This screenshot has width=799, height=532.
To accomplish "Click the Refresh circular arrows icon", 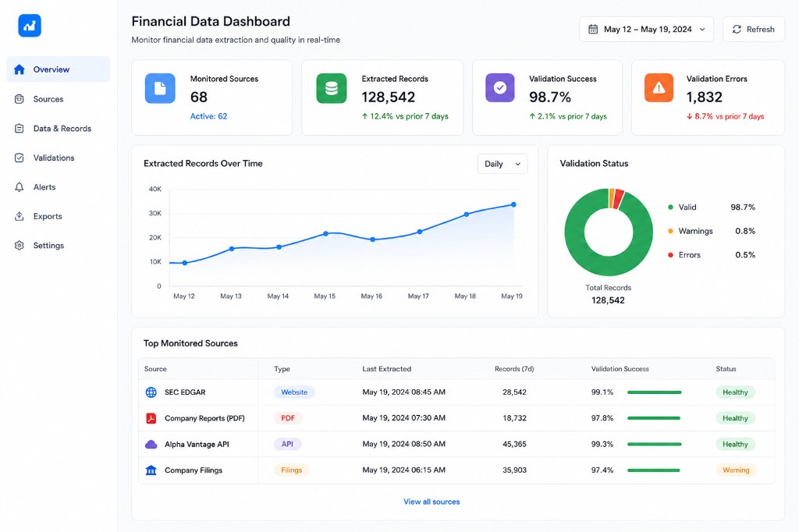I will pyautogui.click(x=737, y=29).
